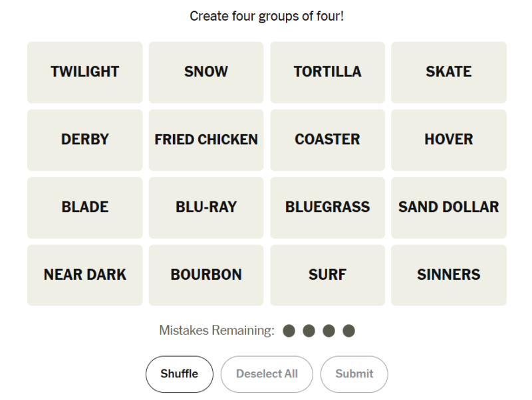
Task: Pick the COASTER tile
Action: click(x=327, y=140)
